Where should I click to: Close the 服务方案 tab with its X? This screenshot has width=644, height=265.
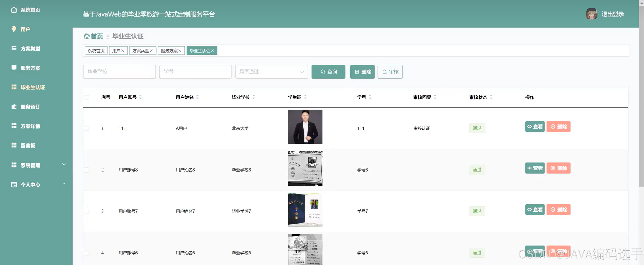tap(180, 51)
